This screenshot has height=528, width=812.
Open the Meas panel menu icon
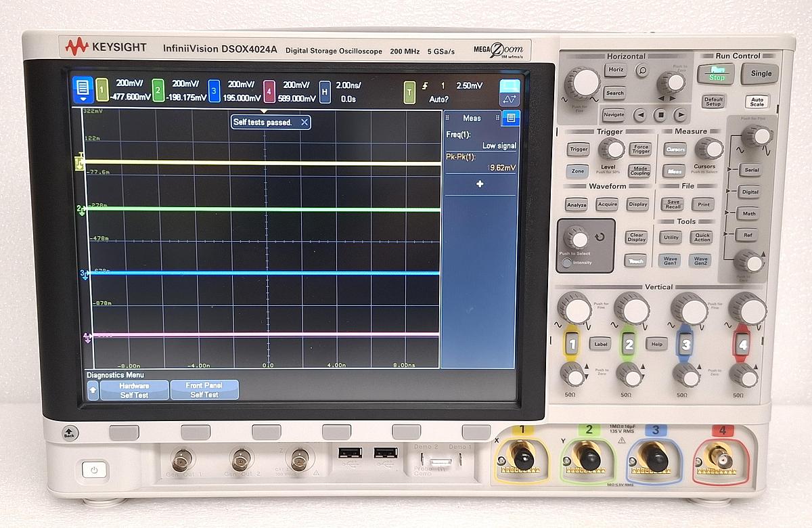511,118
